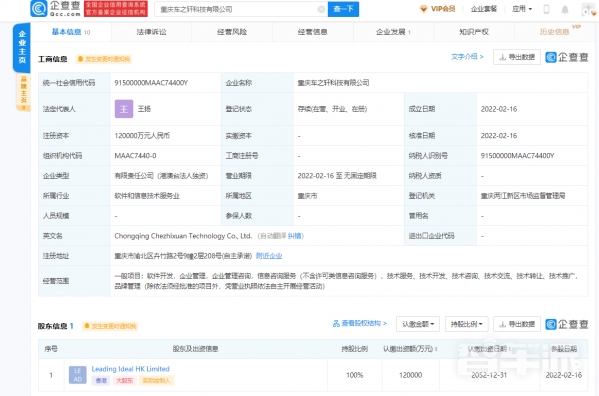Open legal representative 王扬's profile link
This screenshot has height=396, width=599.
[144, 109]
